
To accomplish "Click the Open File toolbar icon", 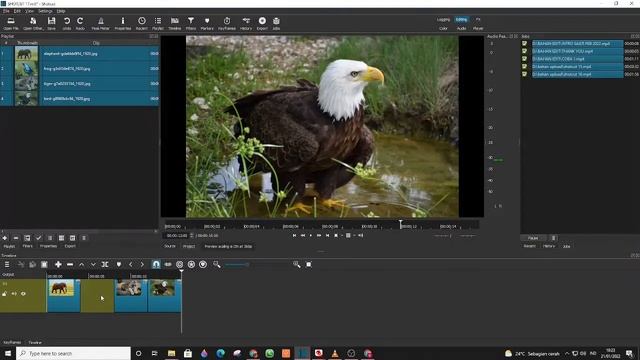I will [x=11, y=23].
